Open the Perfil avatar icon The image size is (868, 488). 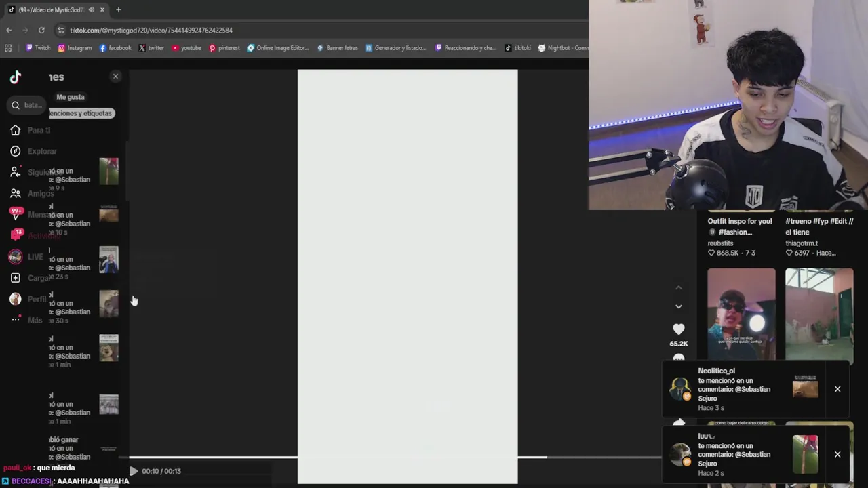tap(15, 299)
